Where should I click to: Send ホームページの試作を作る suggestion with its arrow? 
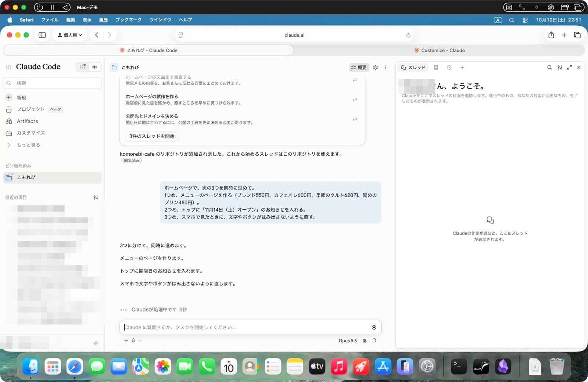[355, 100]
